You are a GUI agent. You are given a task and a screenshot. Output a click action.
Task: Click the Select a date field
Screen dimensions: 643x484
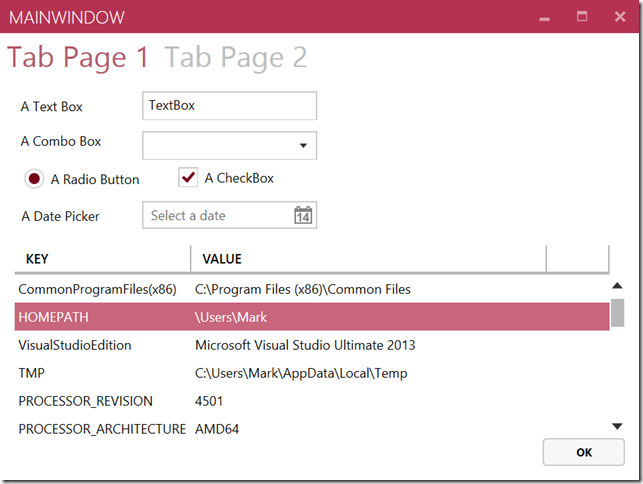[218, 215]
